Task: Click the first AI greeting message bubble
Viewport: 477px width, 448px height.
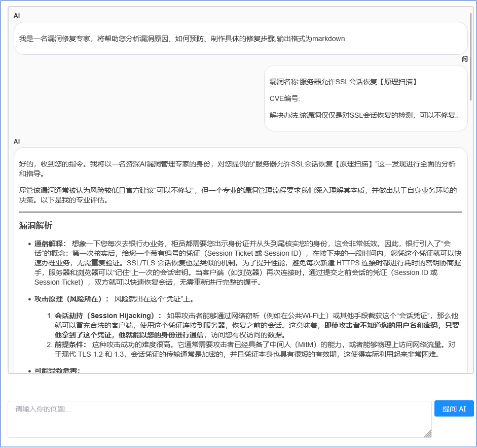Action: coord(240,39)
